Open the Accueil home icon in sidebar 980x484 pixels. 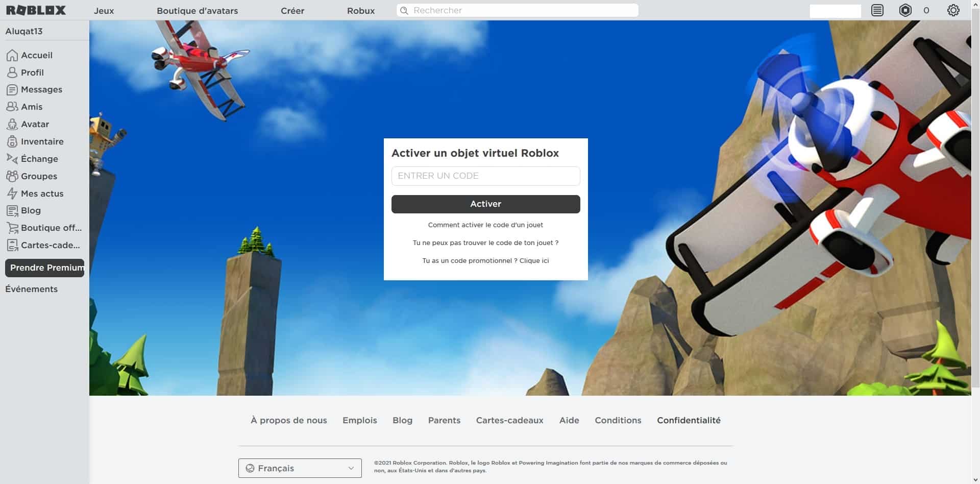click(x=12, y=55)
